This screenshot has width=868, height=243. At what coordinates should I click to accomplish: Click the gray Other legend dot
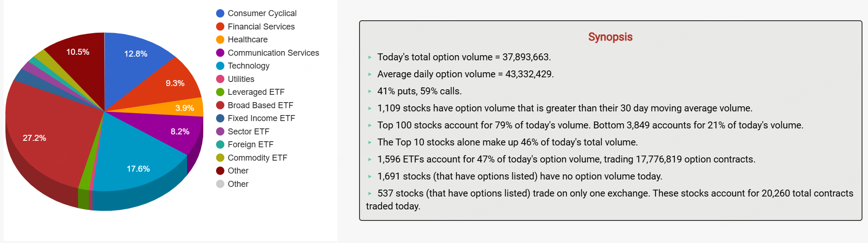tap(220, 184)
